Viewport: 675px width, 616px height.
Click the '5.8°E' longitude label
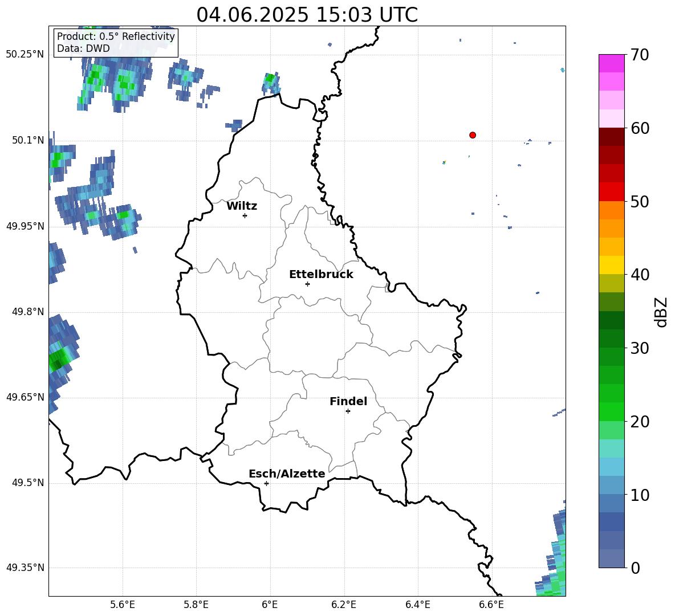pos(196,605)
